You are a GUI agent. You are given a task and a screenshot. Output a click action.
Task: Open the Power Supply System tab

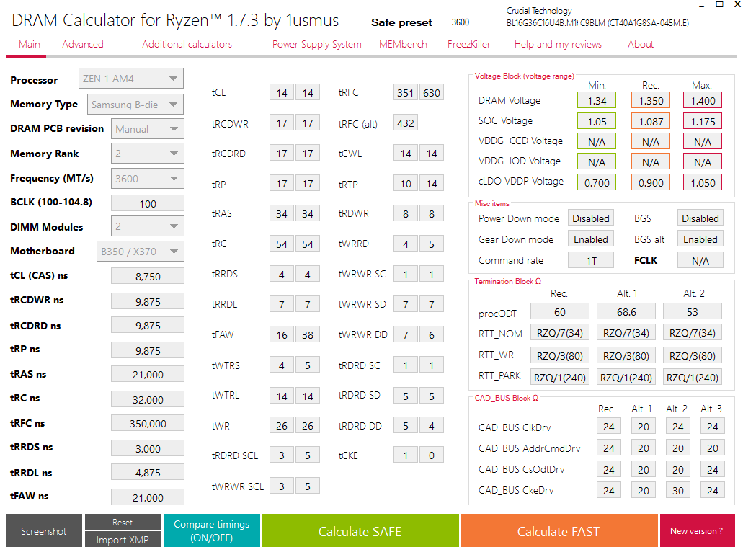(316, 44)
